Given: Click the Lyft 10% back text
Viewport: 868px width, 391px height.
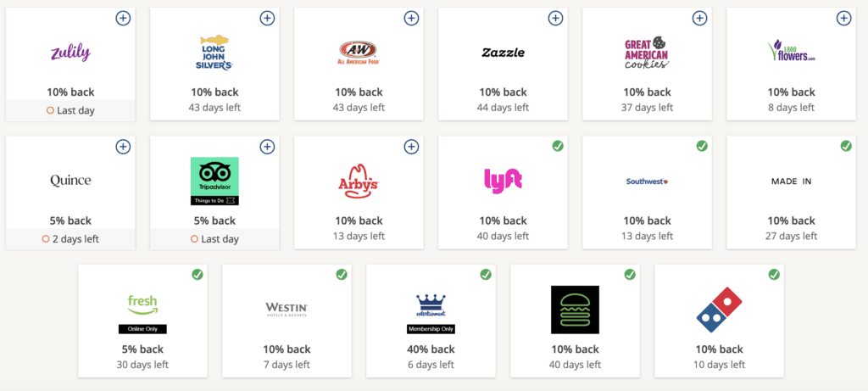Looking at the screenshot, I should [x=503, y=221].
